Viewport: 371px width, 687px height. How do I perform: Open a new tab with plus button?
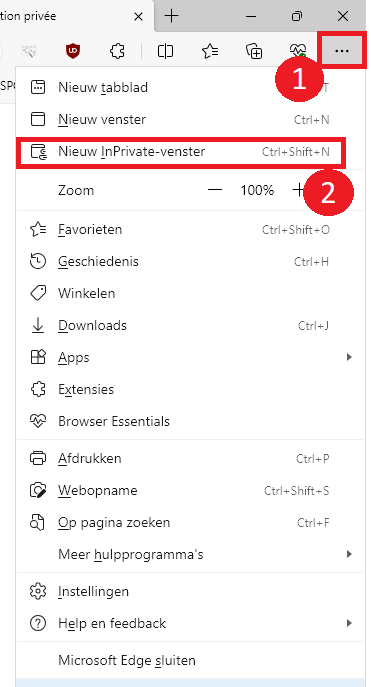(172, 16)
